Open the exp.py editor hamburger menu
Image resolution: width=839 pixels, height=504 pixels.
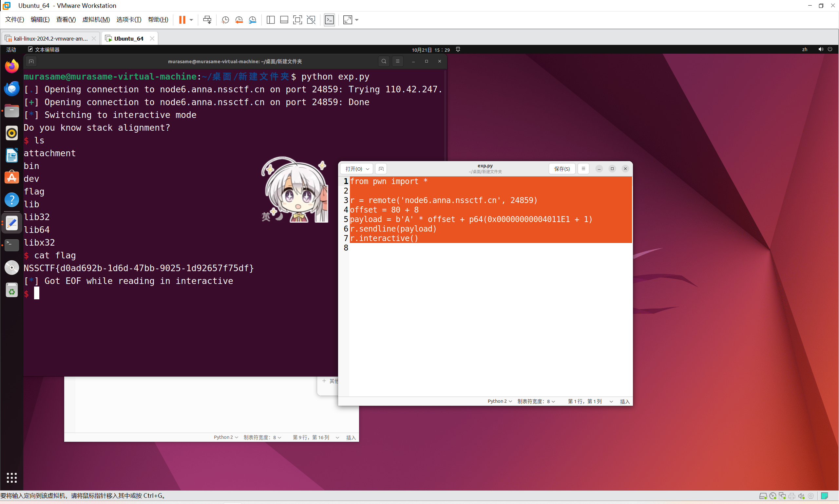click(x=583, y=169)
